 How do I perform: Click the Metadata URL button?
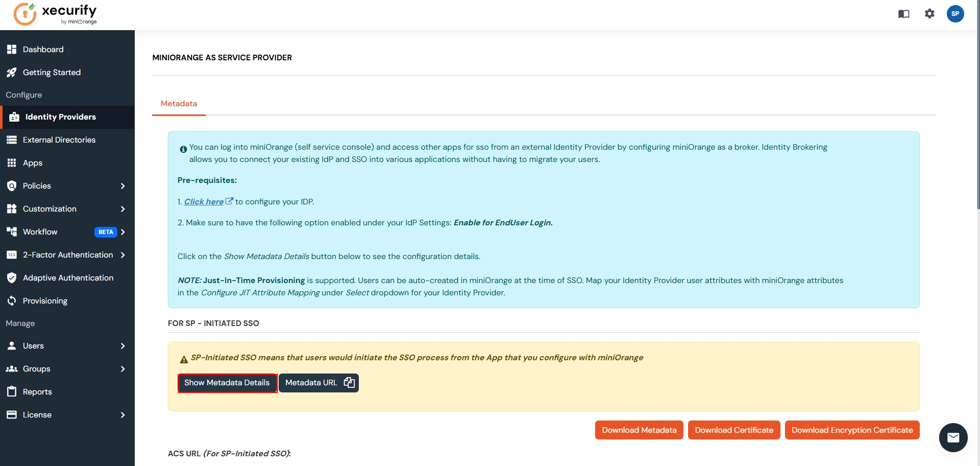coord(318,383)
